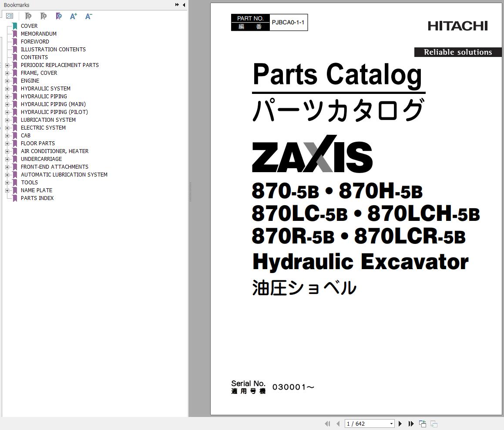Expand the NAME PLATE bookmark

(7, 190)
